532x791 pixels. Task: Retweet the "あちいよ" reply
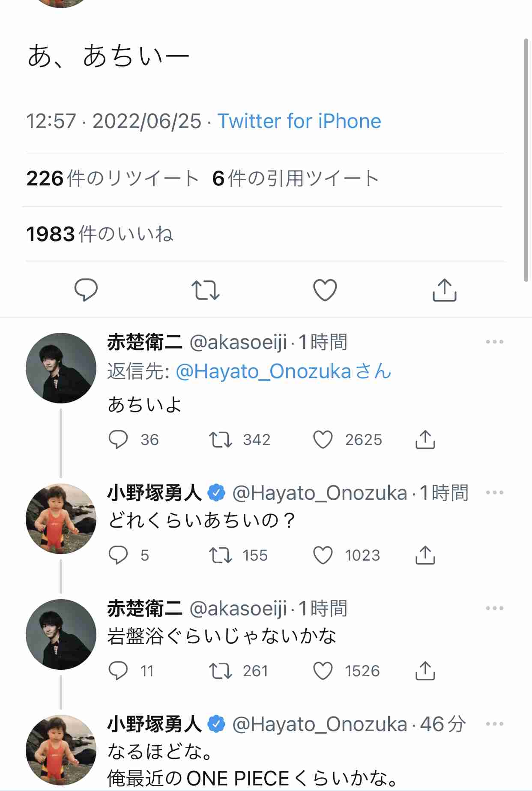click(220, 440)
